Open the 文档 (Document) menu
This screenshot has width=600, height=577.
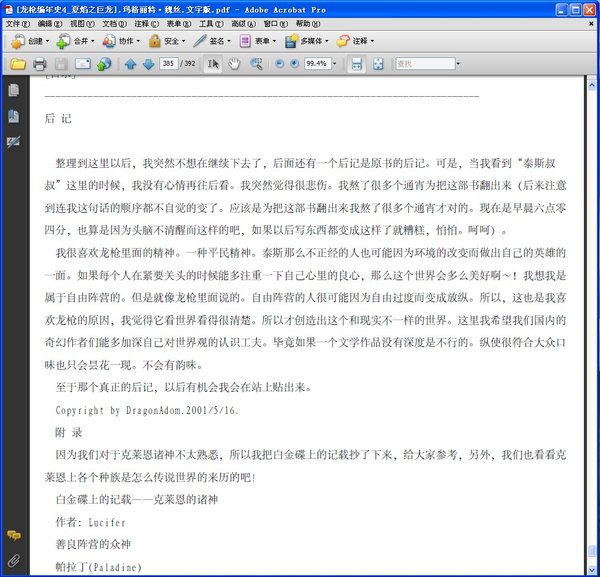pos(114,24)
